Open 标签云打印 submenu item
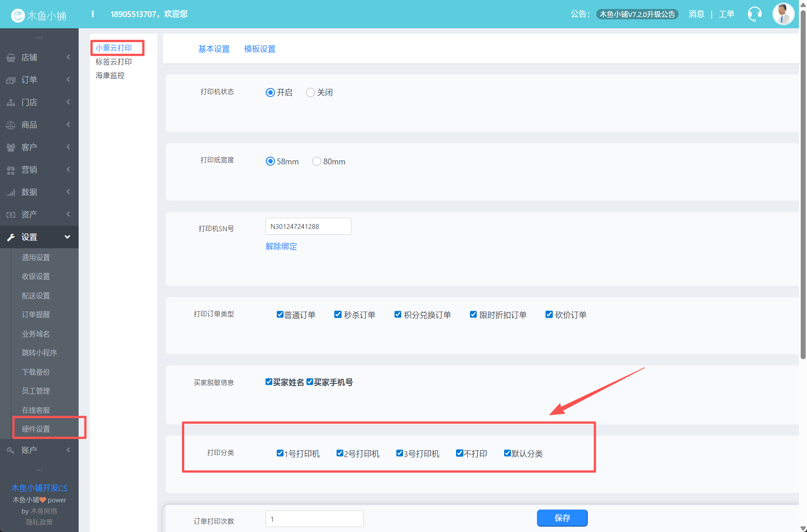807x532 pixels. (x=114, y=62)
